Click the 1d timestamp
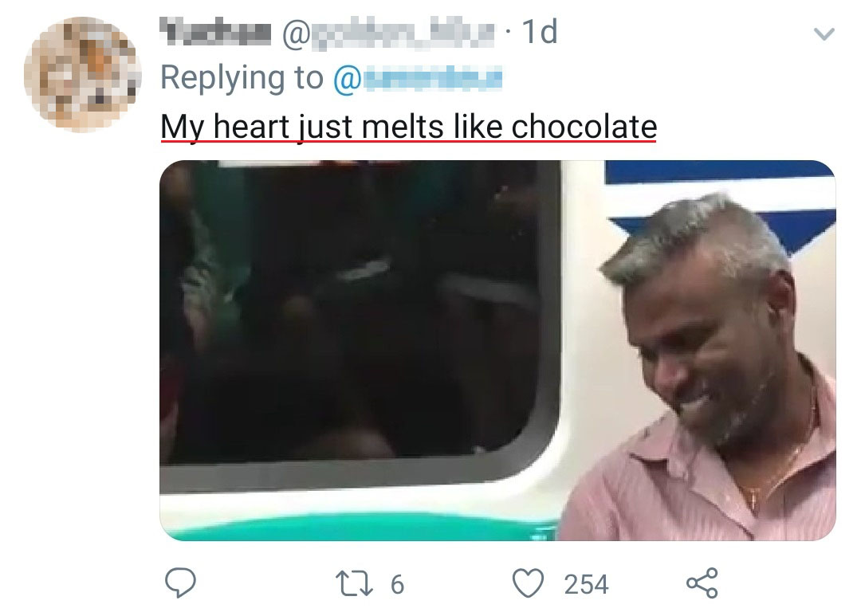Screen dimensions: 861x616 point(538,33)
